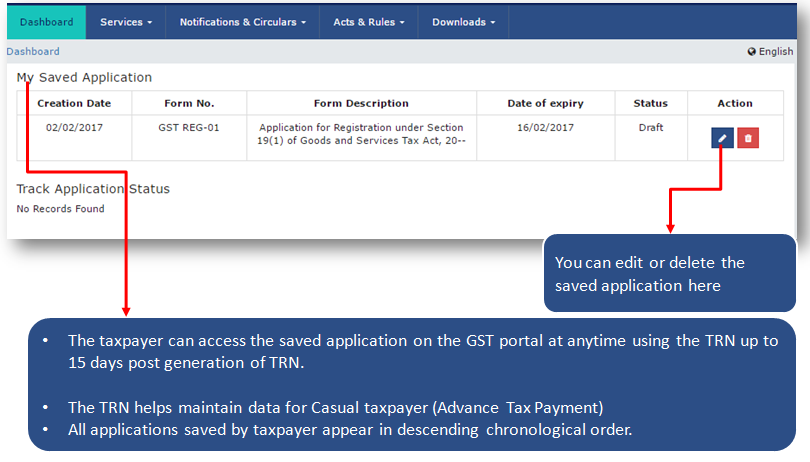Click the Form Description column header

coord(361,103)
